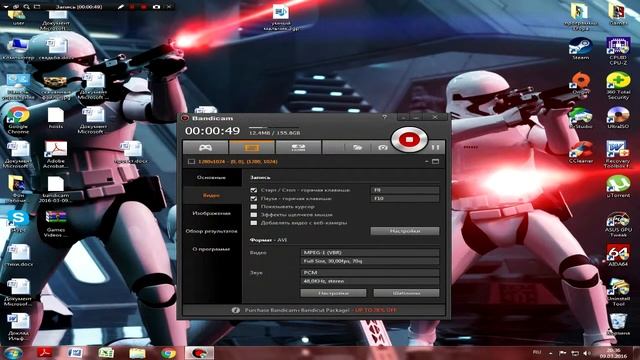Open Настройки button under recording options
The image size is (640, 360).
[405, 231]
